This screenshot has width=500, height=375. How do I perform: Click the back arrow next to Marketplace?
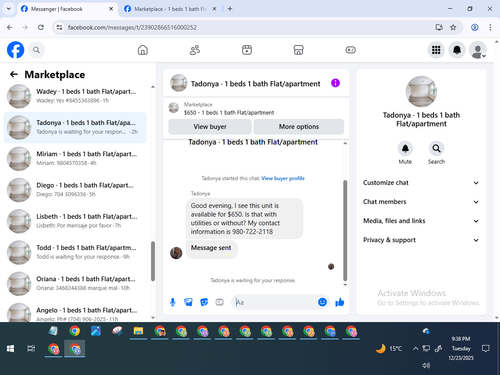click(x=14, y=74)
